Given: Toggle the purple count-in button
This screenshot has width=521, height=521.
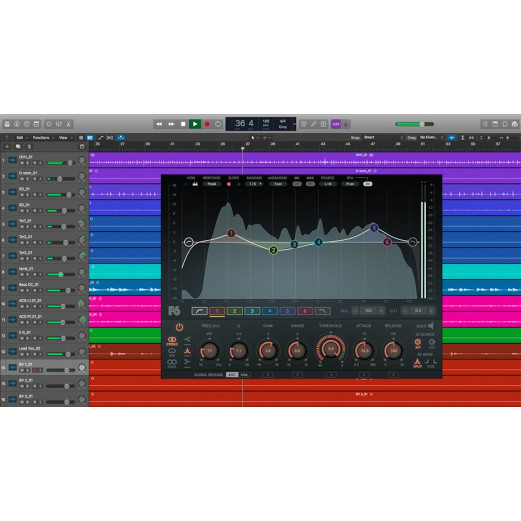Looking at the screenshot, I should 336,124.
